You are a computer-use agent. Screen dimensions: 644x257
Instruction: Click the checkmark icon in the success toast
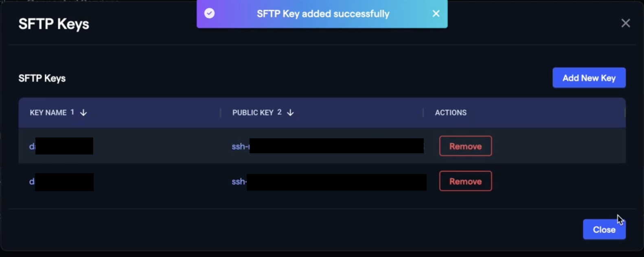point(209,13)
